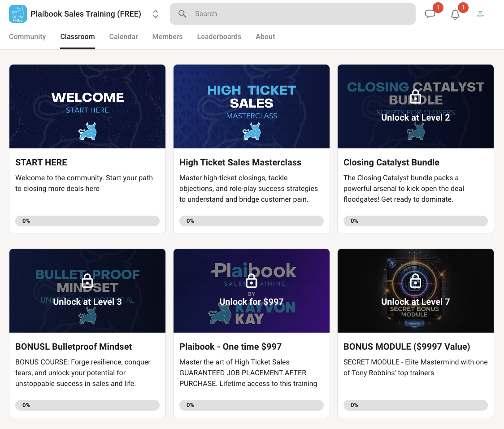Click lock icon on Closing Catalyst Bundle

pyautogui.click(x=416, y=96)
